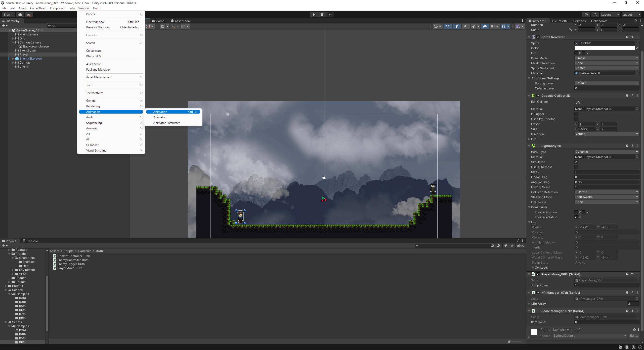Click the shader Edit button
The image size is (644, 350).
point(634,336)
